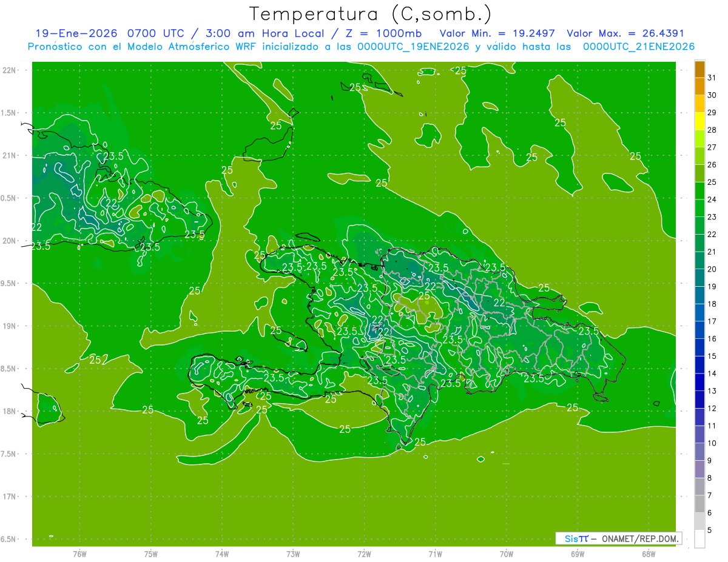The width and height of the screenshot is (728, 562).
Task: Click the 11 value on the color scale
Action: [x=712, y=426]
